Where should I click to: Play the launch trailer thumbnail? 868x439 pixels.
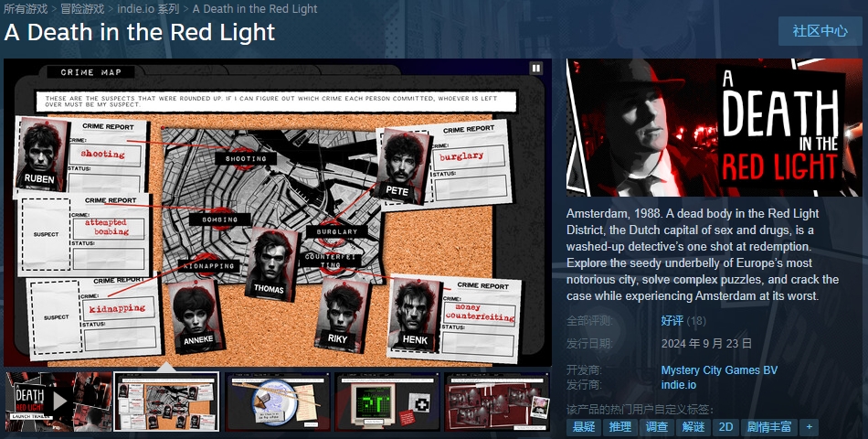[58, 402]
